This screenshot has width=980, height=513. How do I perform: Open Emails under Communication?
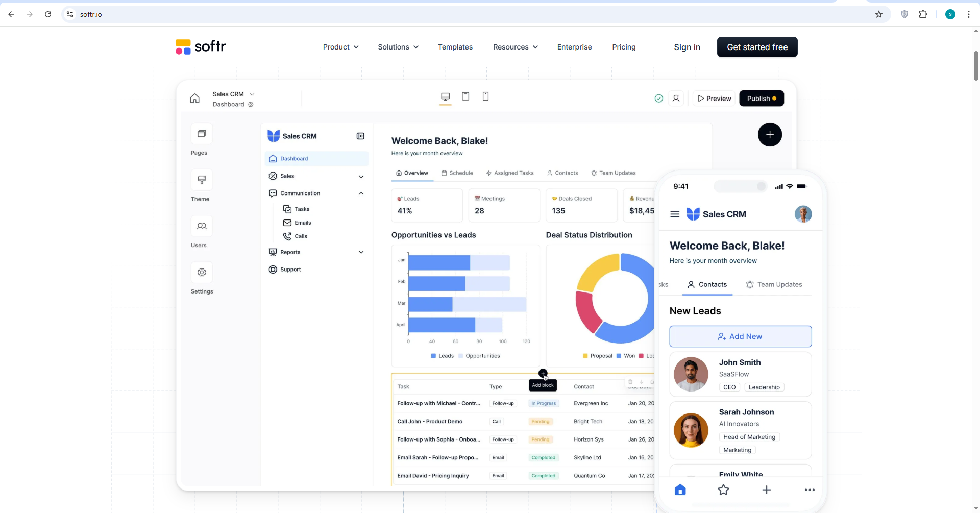point(297,223)
